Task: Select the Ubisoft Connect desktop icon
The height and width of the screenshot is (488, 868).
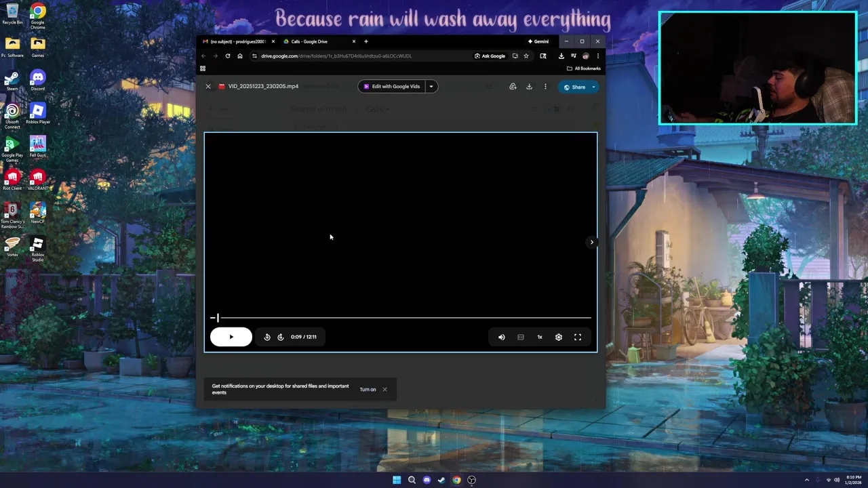Action: pos(12,116)
